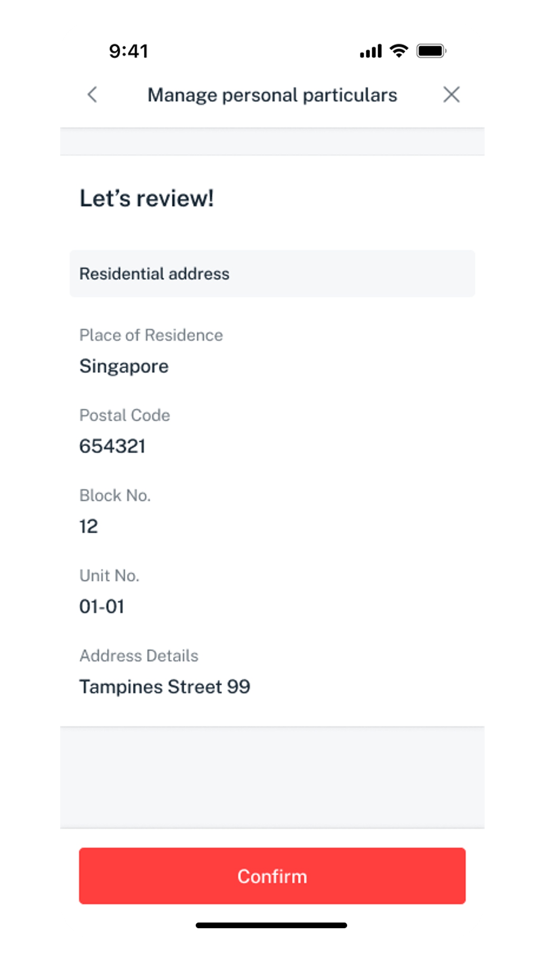
Task: Tap the Address Details label
Action: (x=139, y=656)
